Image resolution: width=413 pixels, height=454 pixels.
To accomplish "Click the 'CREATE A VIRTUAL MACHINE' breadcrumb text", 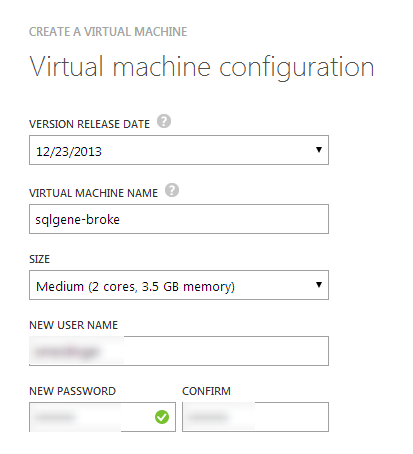I will point(108,32).
